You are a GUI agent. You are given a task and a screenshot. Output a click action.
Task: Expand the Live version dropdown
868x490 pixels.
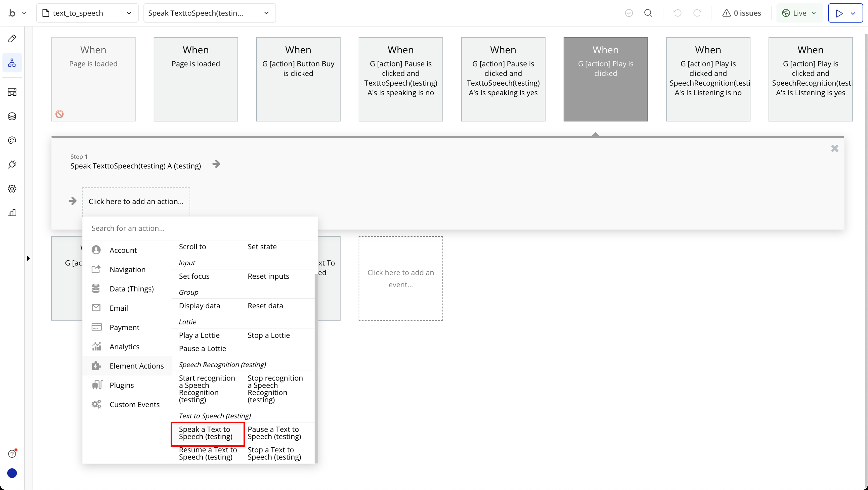pos(799,13)
